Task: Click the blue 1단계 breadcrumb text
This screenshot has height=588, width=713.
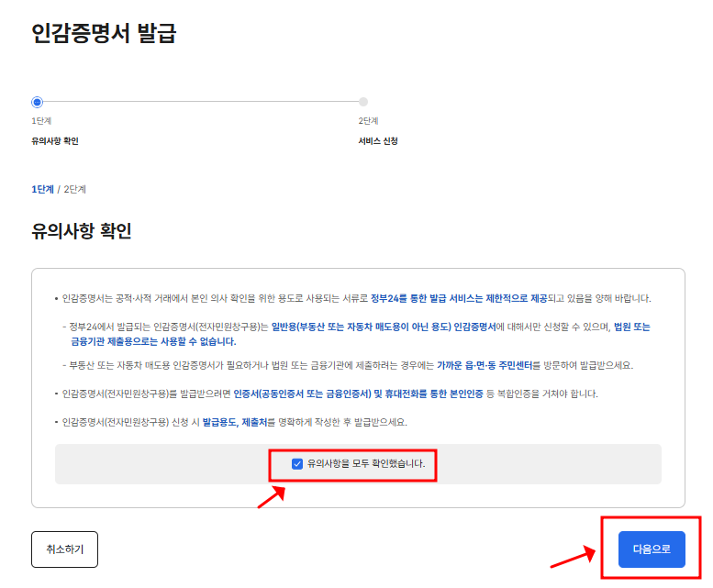Action: [x=42, y=189]
